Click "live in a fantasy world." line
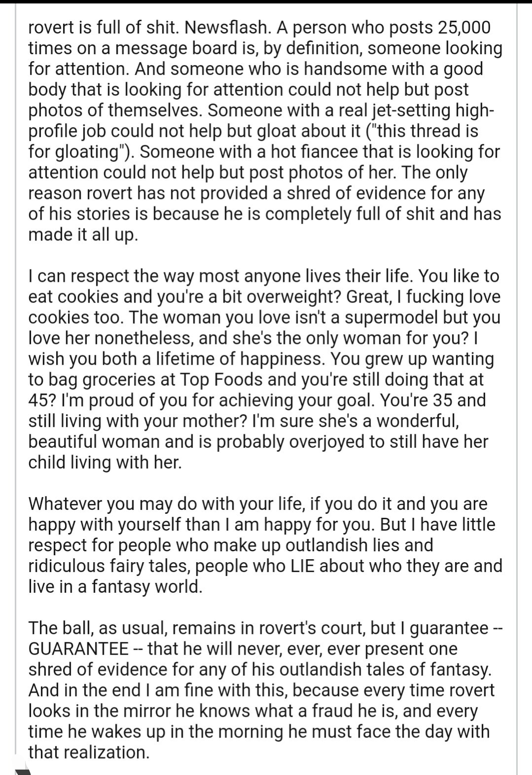532x775 pixels. (x=116, y=587)
